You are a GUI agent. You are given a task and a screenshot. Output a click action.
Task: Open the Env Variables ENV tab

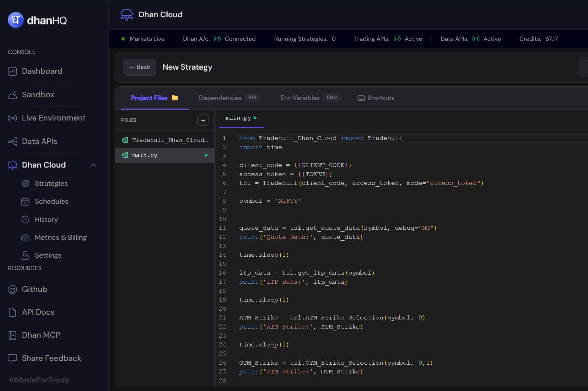coord(311,98)
